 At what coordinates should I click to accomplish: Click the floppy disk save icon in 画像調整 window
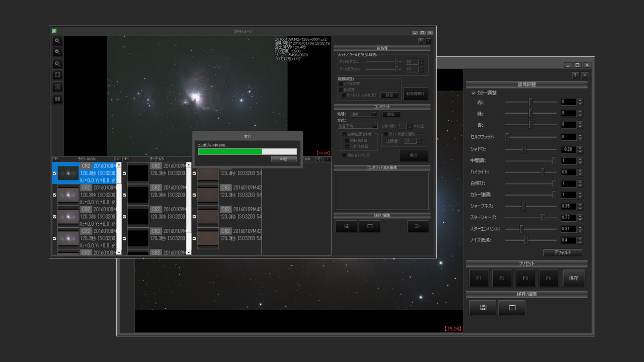[x=482, y=308]
